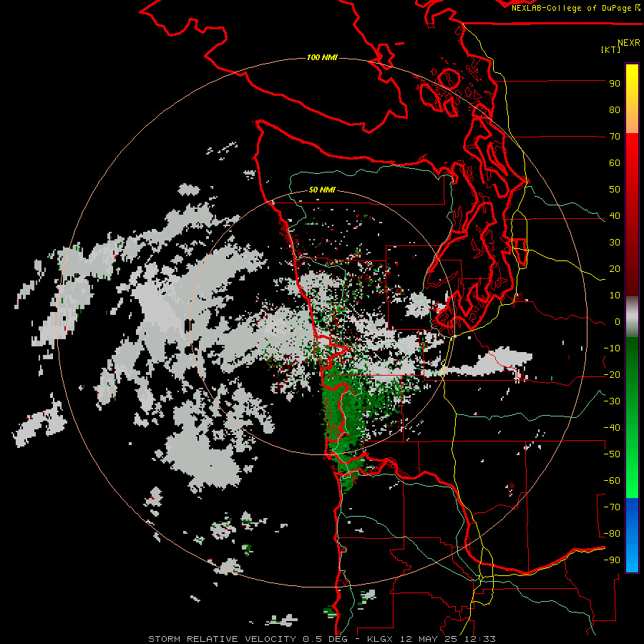Image resolution: width=644 pixels, height=644 pixels.
Task: Click the positive "50" scale label
Action: pyautogui.click(x=615, y=190)
